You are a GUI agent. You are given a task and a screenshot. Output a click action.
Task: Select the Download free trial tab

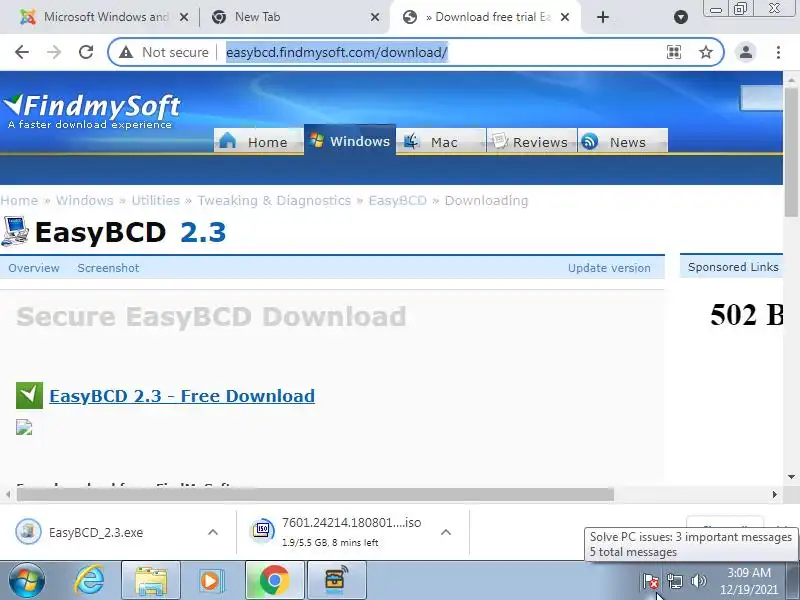pyautogui.click(x=485, y=17)
